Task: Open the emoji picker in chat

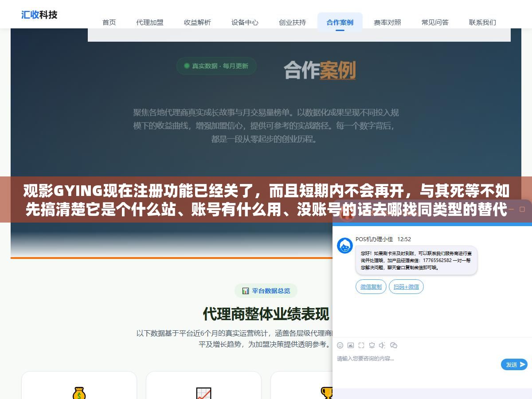Action: [x=340, y=345]
